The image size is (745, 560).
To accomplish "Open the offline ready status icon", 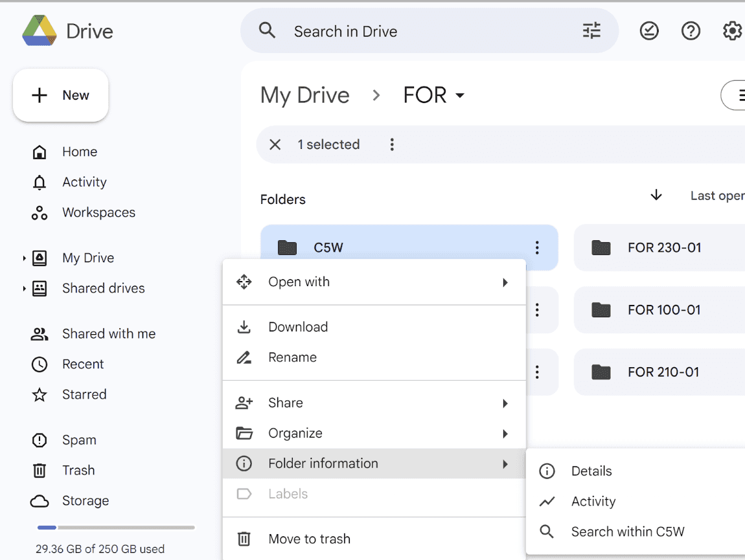I will tap(649, 31).
